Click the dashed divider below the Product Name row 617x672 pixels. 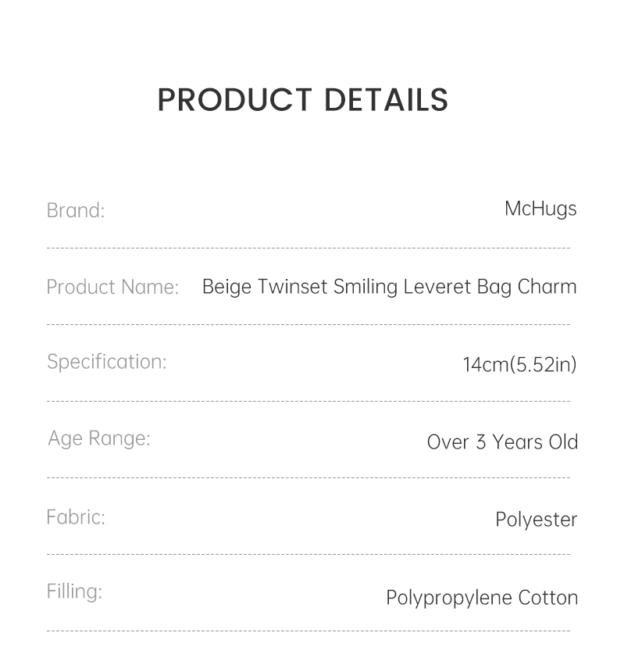click(x=308, y=324)
